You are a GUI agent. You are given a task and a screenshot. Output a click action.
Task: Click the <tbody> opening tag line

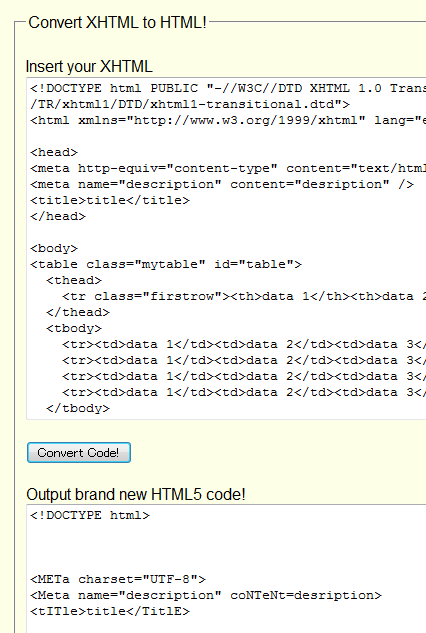(x=74, y=328)
